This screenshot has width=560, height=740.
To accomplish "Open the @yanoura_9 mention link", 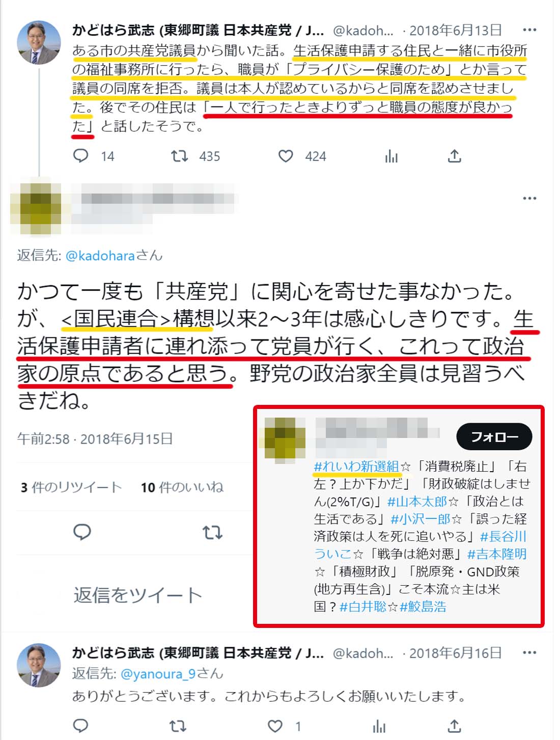I will coord(158,674).
